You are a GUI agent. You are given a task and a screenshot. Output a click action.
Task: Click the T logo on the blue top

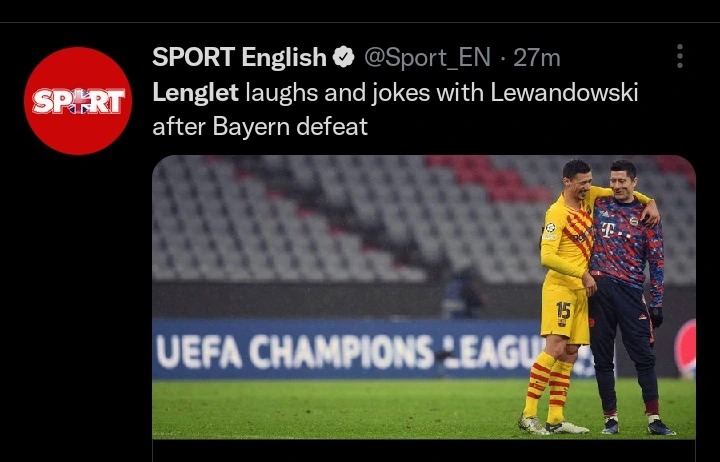pyautogui.click(x=607, y=228)
